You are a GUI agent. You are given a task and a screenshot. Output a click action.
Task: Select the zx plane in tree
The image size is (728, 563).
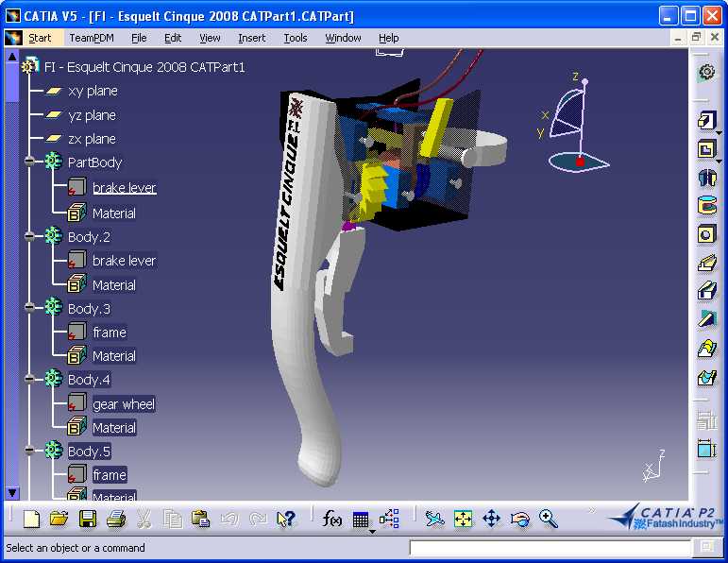click(92, 139)
